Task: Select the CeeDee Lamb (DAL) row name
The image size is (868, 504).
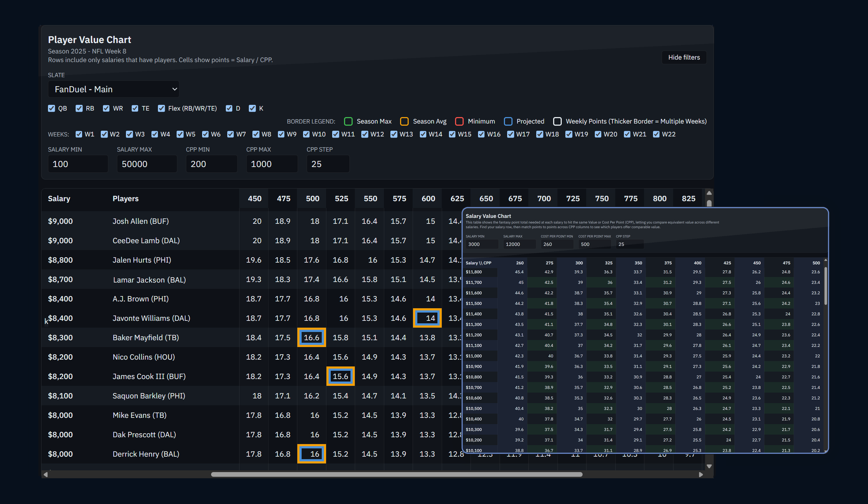Action: coord(146,240)
